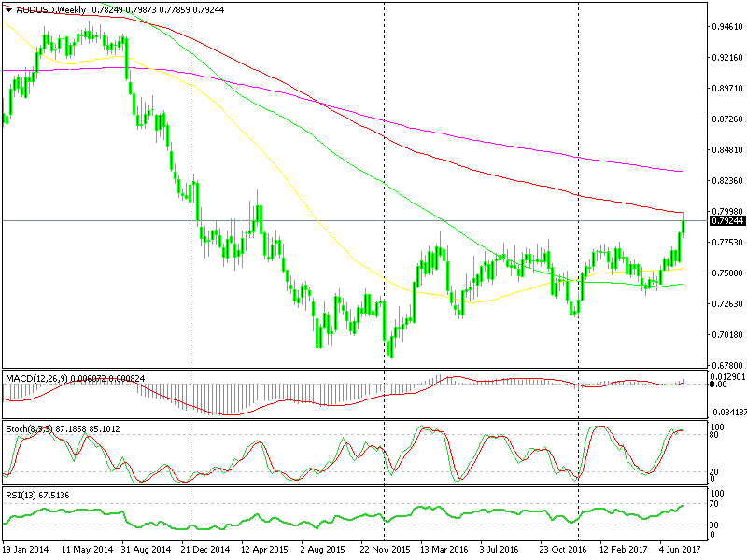
Task: Click price scale value 0.82360
Action: pyautogui.click(x=727, y=181)
